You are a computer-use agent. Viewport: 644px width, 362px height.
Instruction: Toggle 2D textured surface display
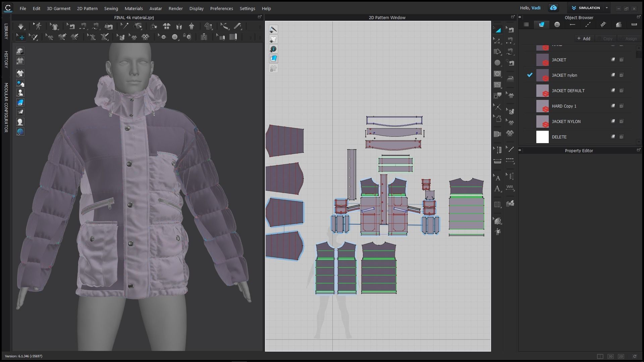[x=273, y=59]
